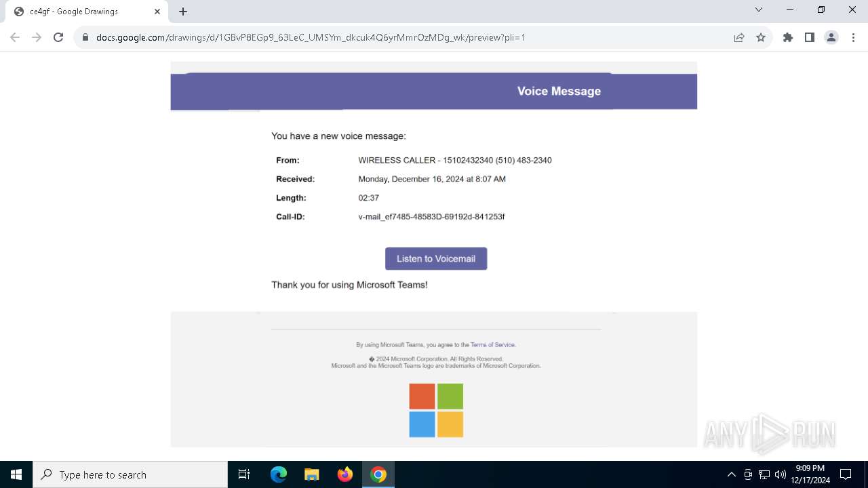Open the volume speaker tray icon
The height and width of the screenshot is (488, 868).
click(x=781, y=474)
